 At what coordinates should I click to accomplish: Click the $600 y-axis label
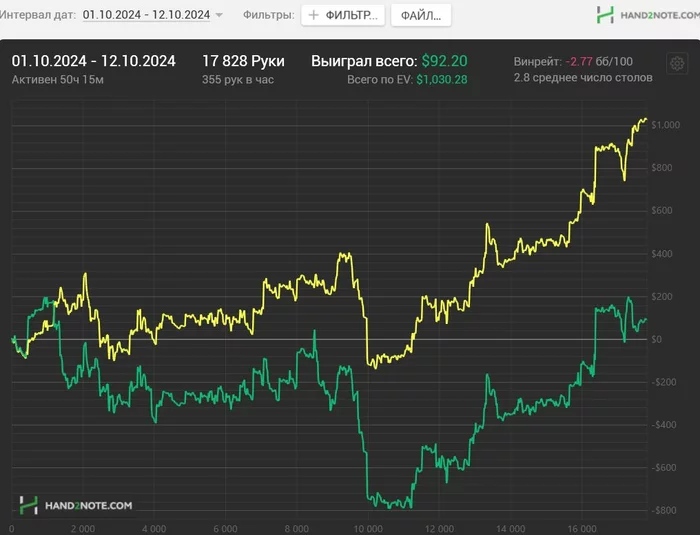coord(662,210)
